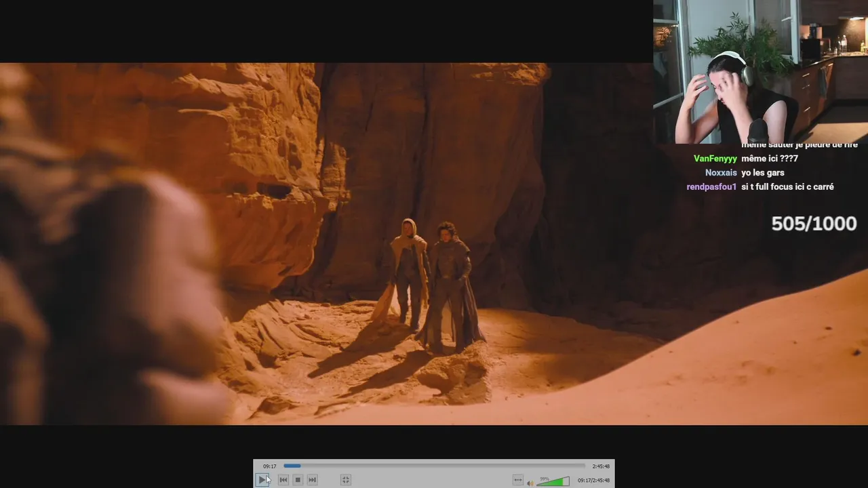Viewport: 868px width, 488px height.
Task: Stop playback with the stop button
Action: click(298, 480)
